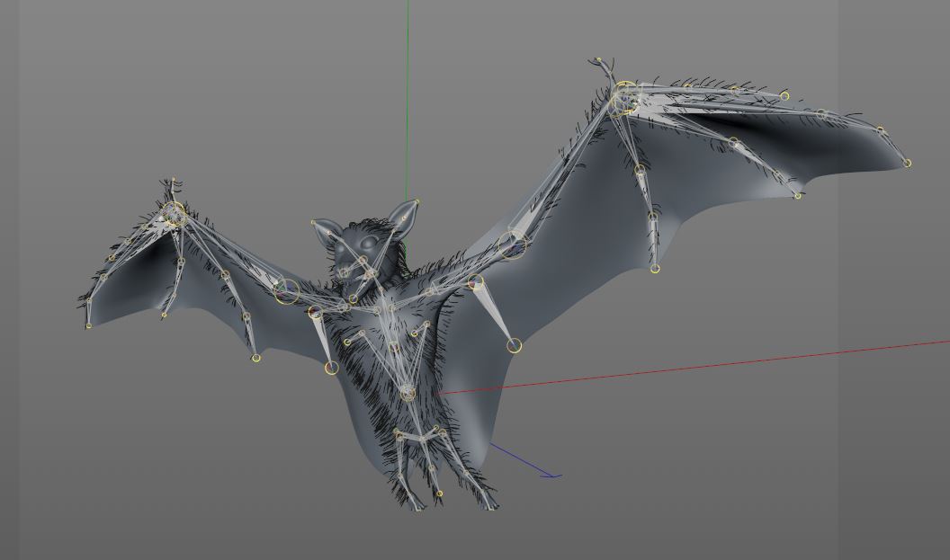The width and height of the screenshot is (950, 560).
Task: Click the outermost fingertip joint of the raised wing
Action: coord(907,163)
